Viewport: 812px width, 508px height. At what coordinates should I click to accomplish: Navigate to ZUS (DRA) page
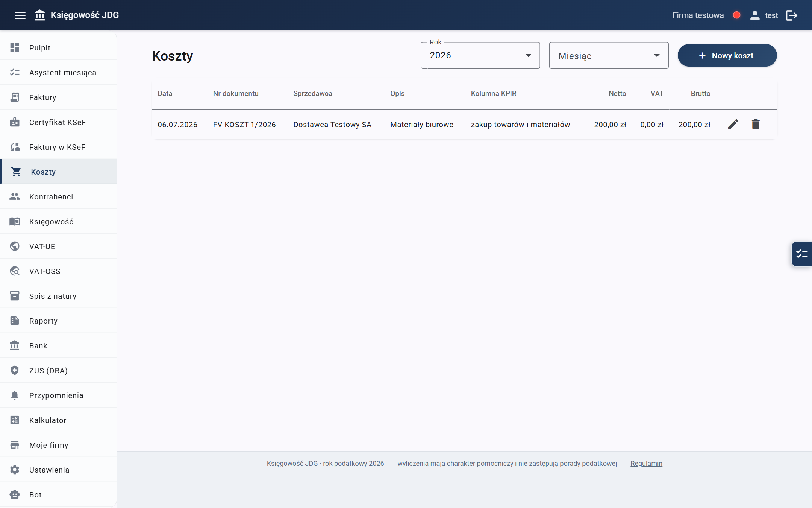point(58,370)
